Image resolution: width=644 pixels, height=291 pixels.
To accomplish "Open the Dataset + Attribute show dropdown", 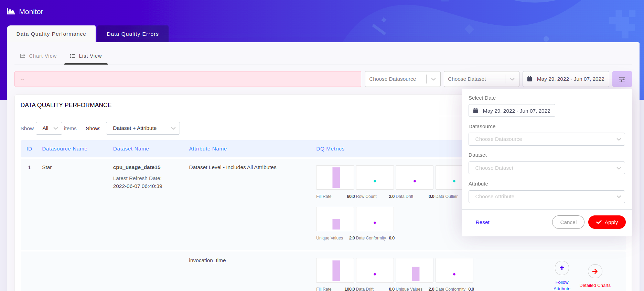I will pyautogui.click(x=143, y=128).
